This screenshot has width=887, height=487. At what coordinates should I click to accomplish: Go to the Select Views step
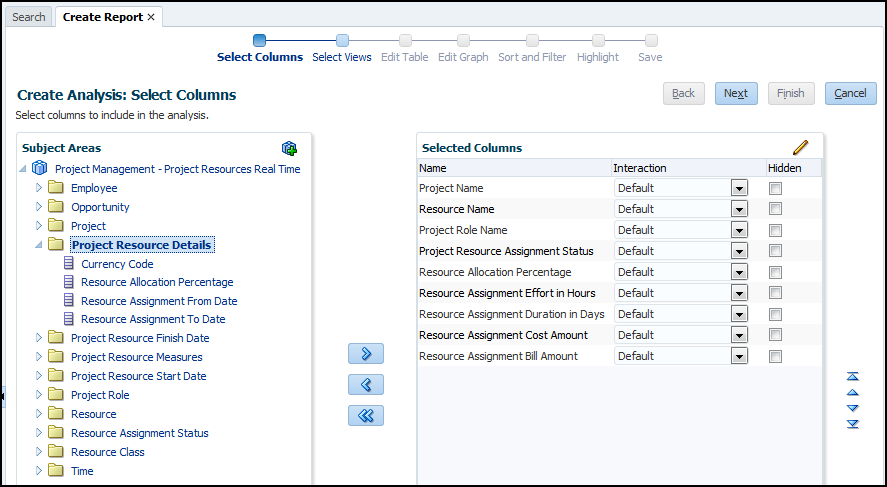click(x=342, y=57)
